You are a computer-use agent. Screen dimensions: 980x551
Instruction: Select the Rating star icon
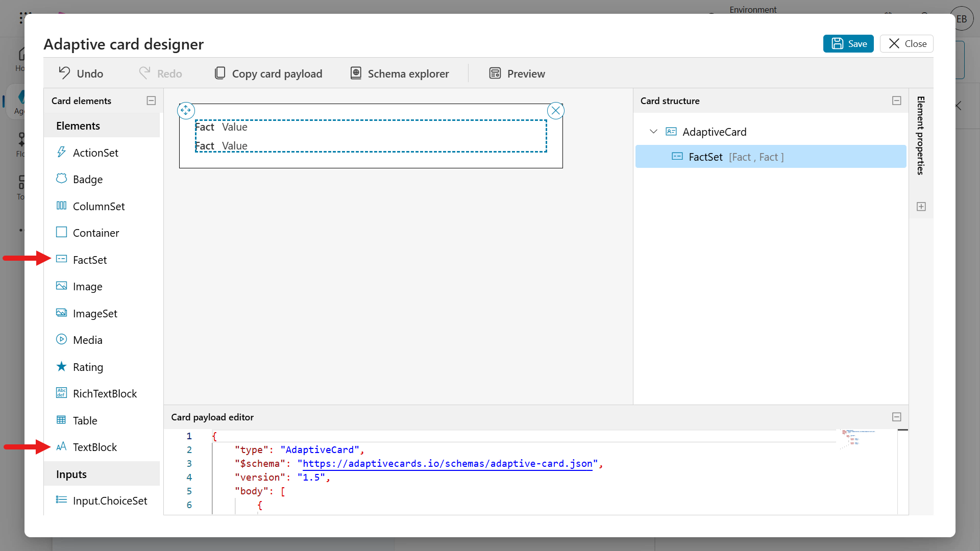point(61,366)
